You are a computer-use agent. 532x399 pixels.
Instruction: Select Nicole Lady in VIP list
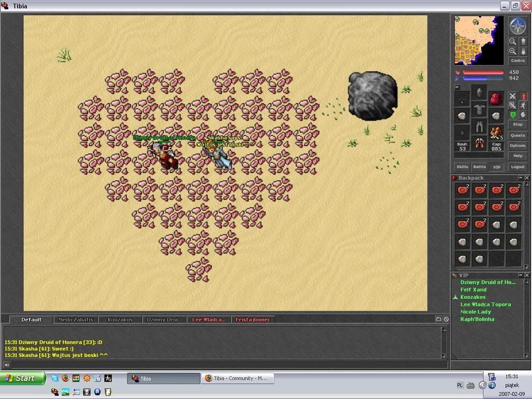coord(475,312)
